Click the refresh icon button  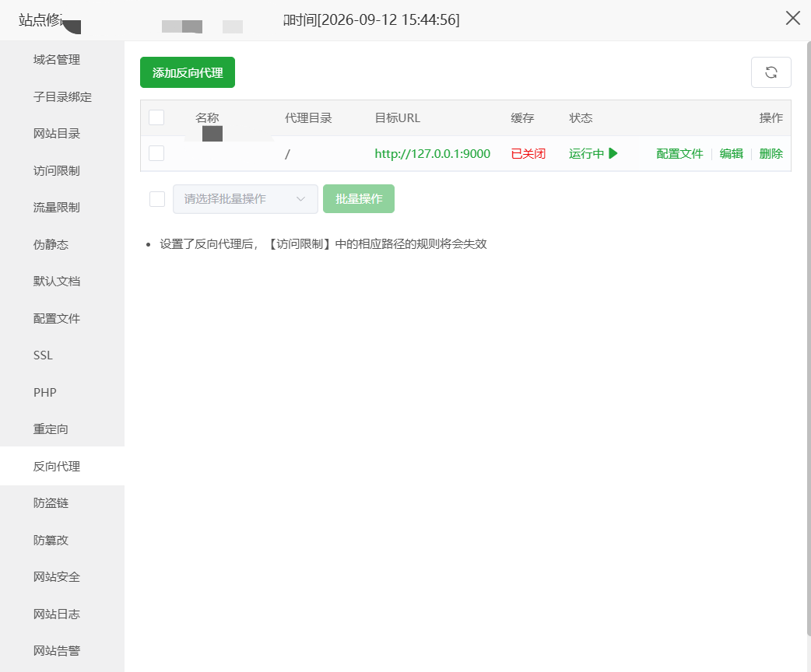click(771, 72)
